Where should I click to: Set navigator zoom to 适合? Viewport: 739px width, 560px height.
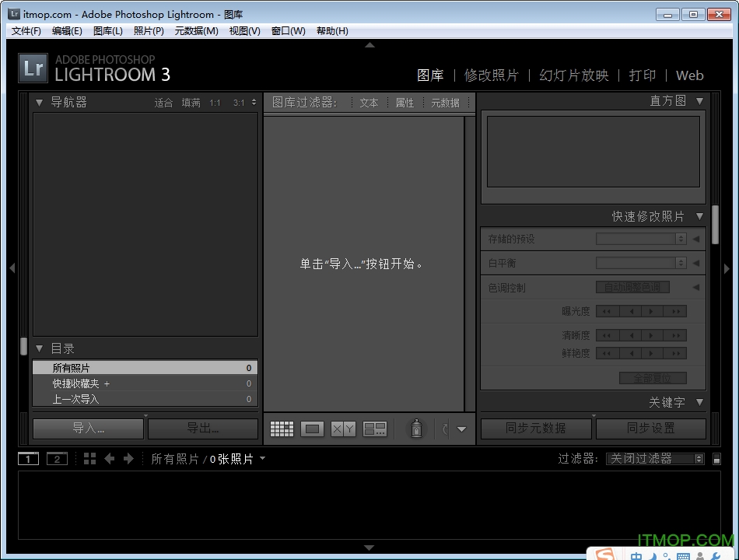point(163,103)
